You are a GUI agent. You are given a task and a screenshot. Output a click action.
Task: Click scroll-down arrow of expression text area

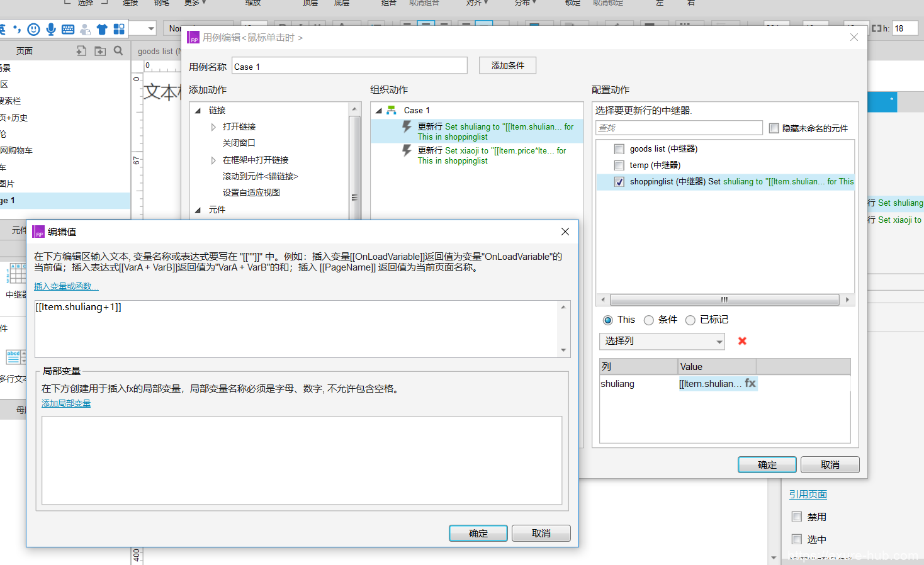click(x=563, y=350)
